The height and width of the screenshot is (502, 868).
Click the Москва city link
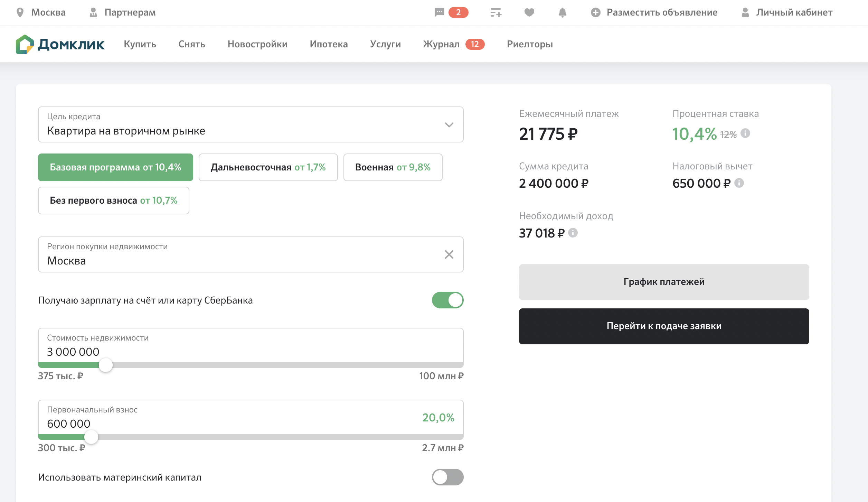48,12
